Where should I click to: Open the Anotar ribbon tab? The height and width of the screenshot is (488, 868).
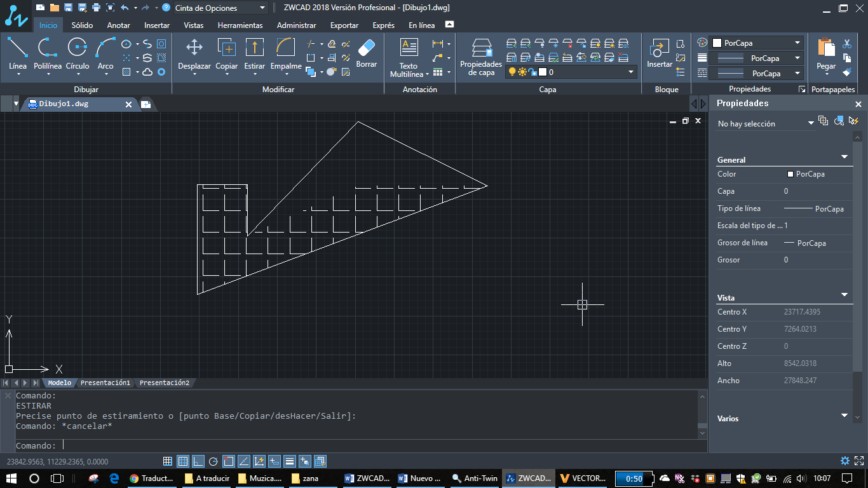tap(118, 25)
